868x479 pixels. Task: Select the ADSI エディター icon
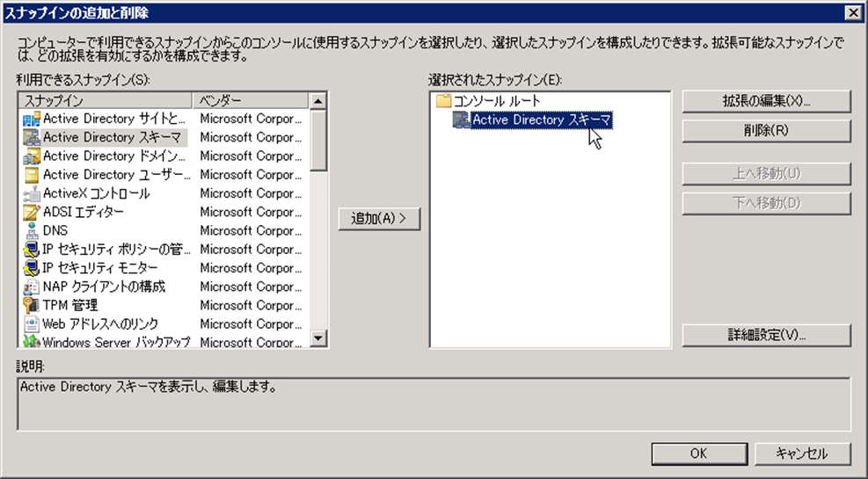(x=32, y=213)
